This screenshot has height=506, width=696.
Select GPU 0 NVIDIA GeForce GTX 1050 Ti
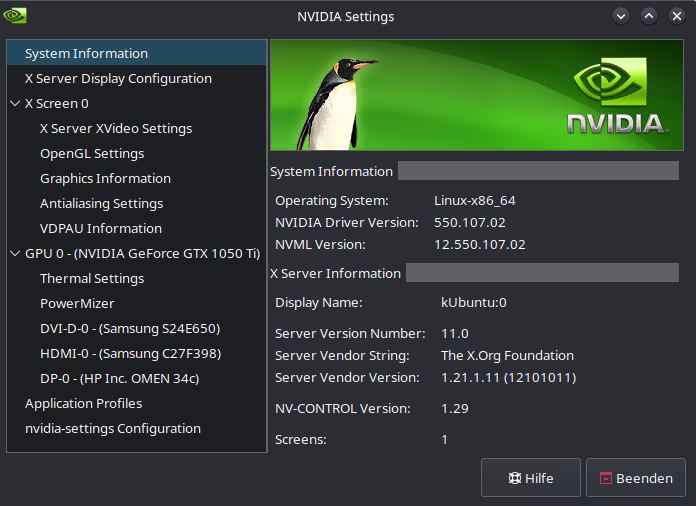[137, 253]
